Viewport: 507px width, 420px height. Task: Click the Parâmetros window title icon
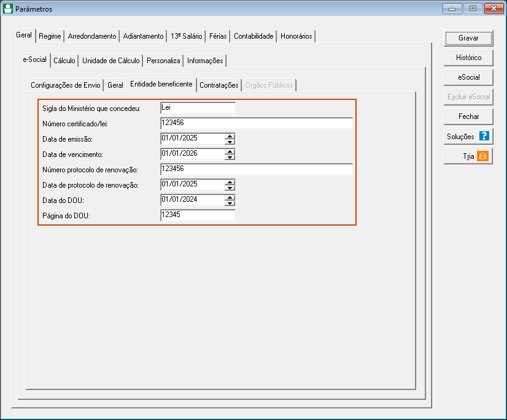[x=8, y=9]
